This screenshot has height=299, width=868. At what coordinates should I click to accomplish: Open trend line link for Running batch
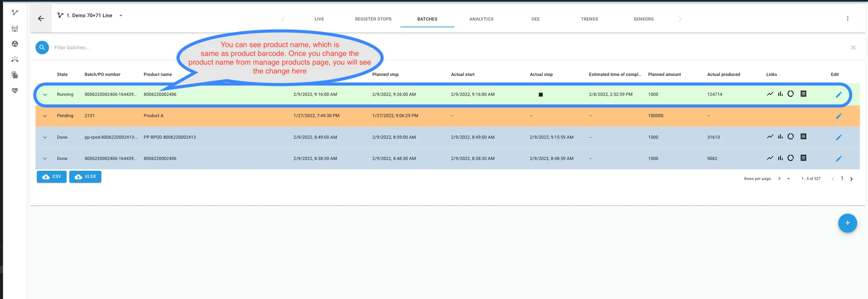770,94
